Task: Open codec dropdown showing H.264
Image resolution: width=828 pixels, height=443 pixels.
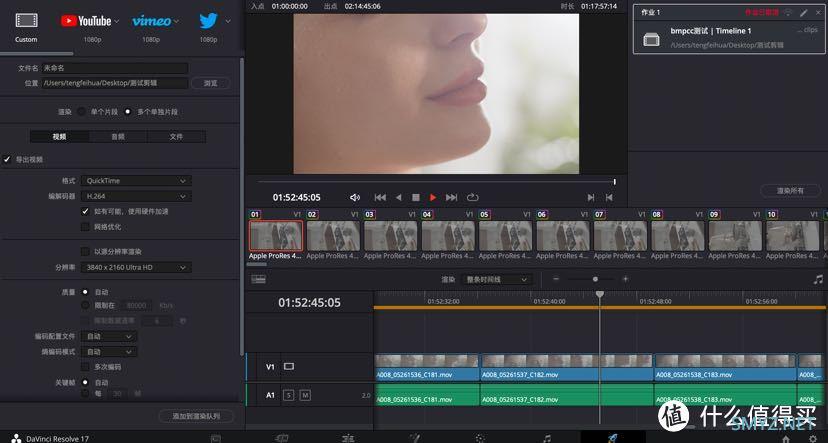Action: [136, 196]
